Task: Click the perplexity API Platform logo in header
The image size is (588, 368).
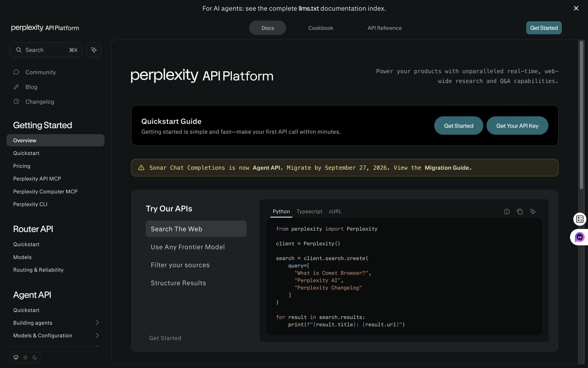Action: pos(45,28)
